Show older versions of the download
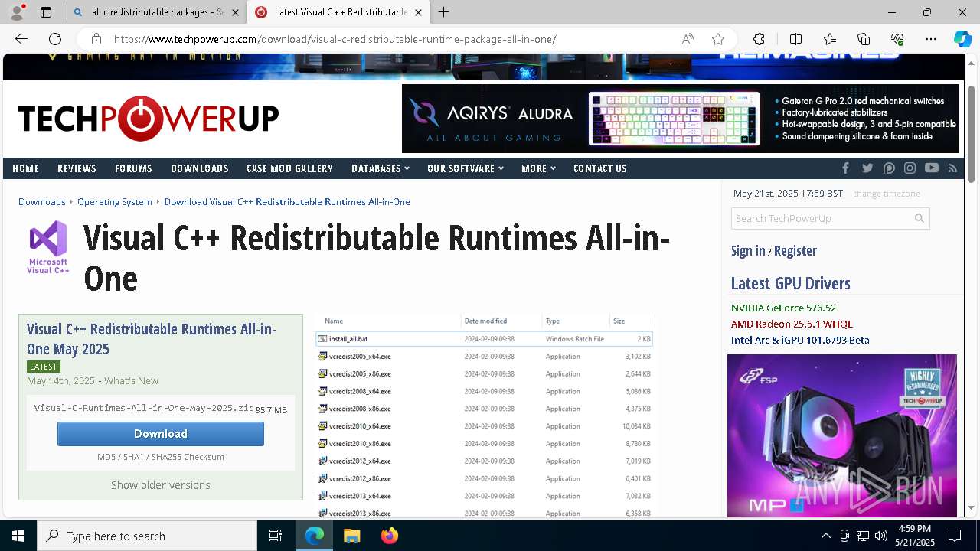980x551 pixels. [x=161, y=485]
